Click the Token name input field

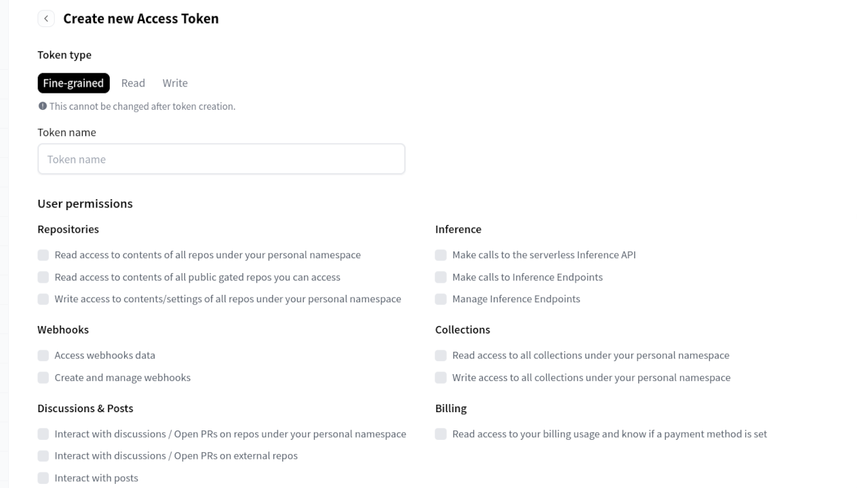(x=221, y=159)
